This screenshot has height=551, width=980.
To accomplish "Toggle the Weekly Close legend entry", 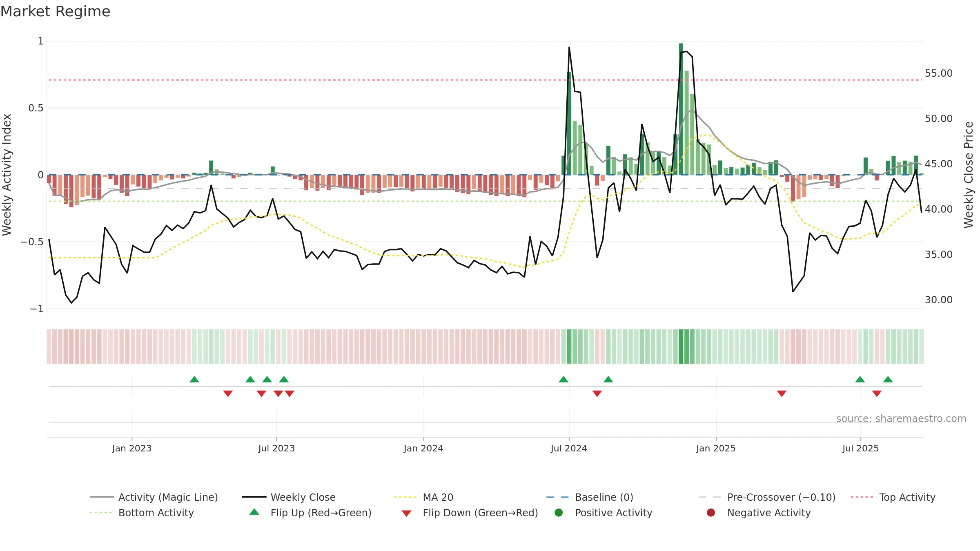I will 289,497.
